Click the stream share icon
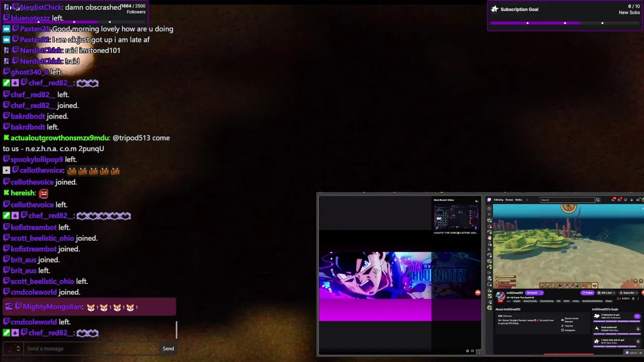 (633, 299)
